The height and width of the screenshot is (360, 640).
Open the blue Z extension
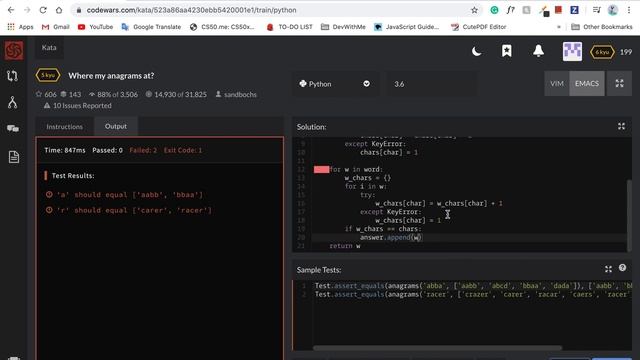coord(574,10)
